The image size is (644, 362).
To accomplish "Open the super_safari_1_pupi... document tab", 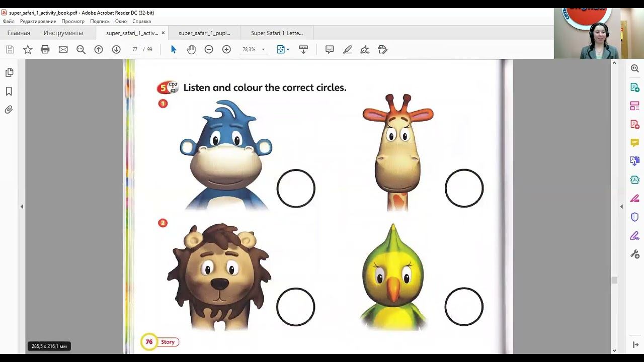I will coord(204,33).
